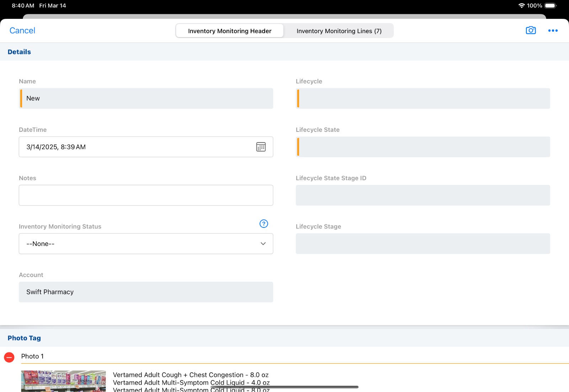Viewport: 569px width, 392px height.
Task: Edit the DateTime field value
Action: click(135, 147)
